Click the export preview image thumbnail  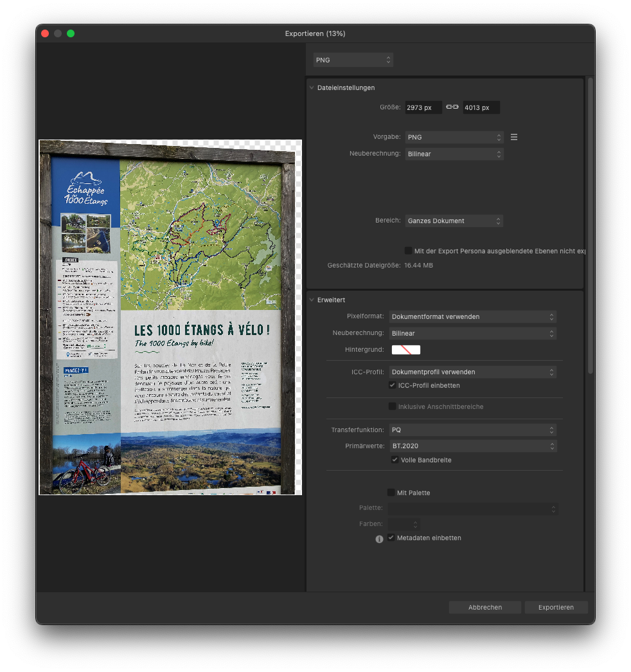(170, 318)
